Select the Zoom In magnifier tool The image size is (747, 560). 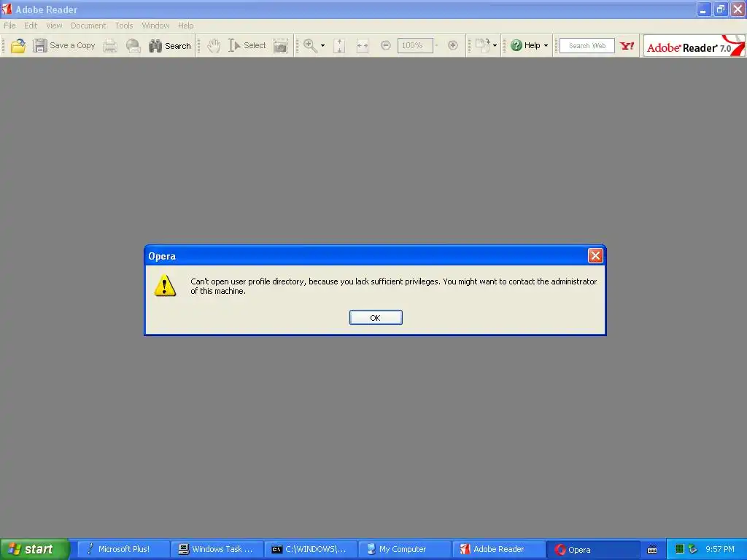310,46
